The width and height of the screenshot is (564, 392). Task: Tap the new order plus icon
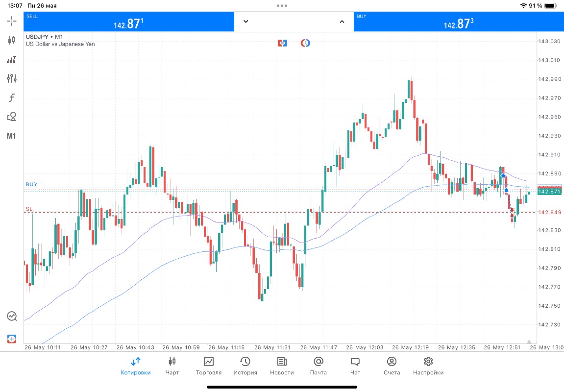click(x=12, y=339)
